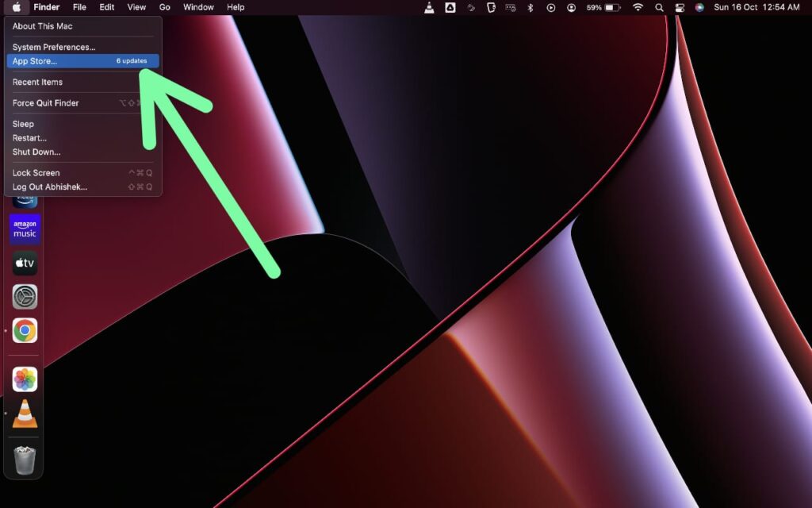This screenshot has height=508, width=812.
Task: Click About This Mac
Action: (42, 25)
